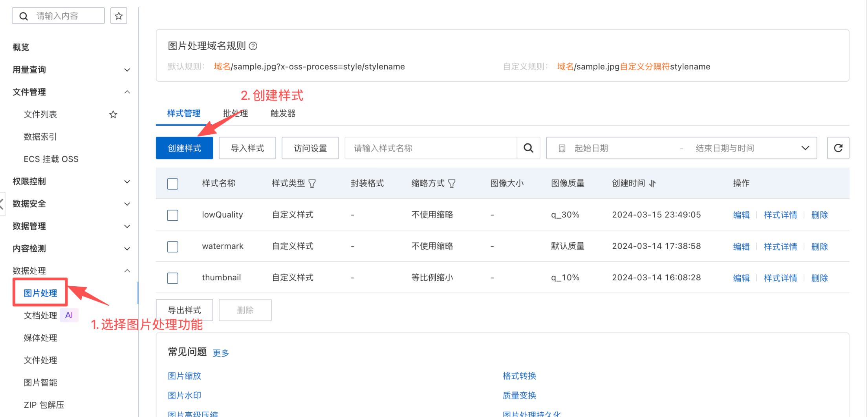Screen dimensions: 868x417
Task: Click the magnifier icon in style name search
Action: pos(528,148)
